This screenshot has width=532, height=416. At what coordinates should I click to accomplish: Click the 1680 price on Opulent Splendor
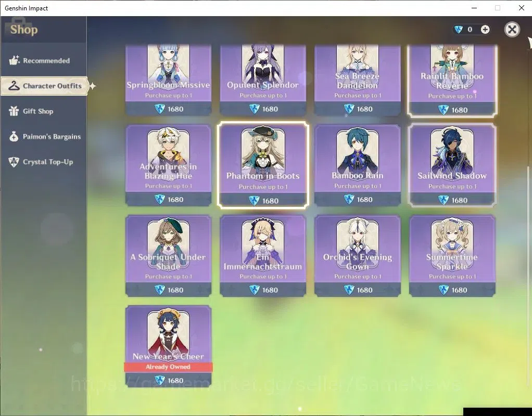click(270, 109)
